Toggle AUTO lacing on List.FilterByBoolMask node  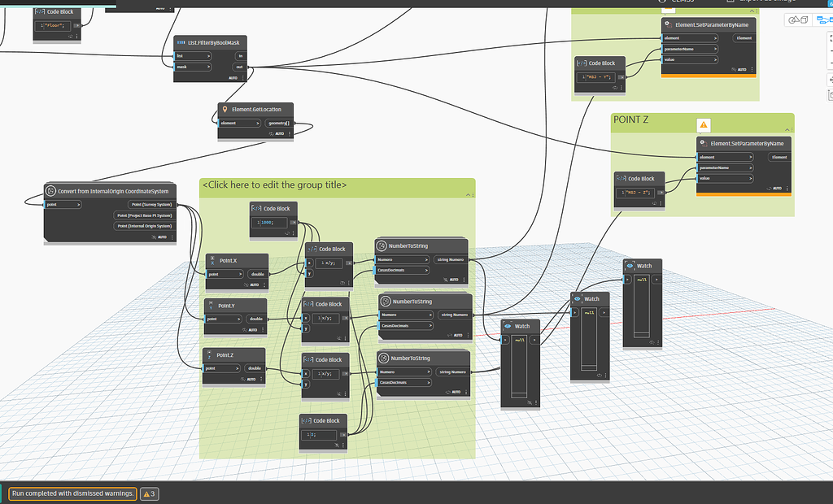(x=233, y=78)
